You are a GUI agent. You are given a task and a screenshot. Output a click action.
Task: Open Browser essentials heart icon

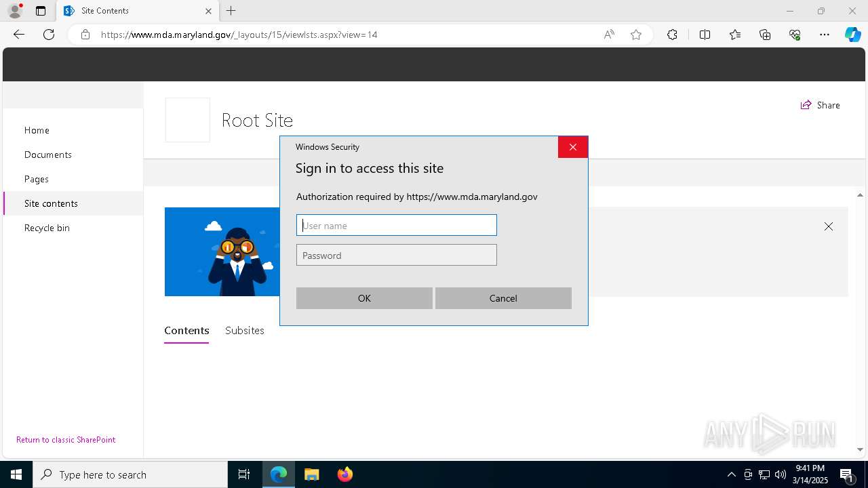pos(795,35)
